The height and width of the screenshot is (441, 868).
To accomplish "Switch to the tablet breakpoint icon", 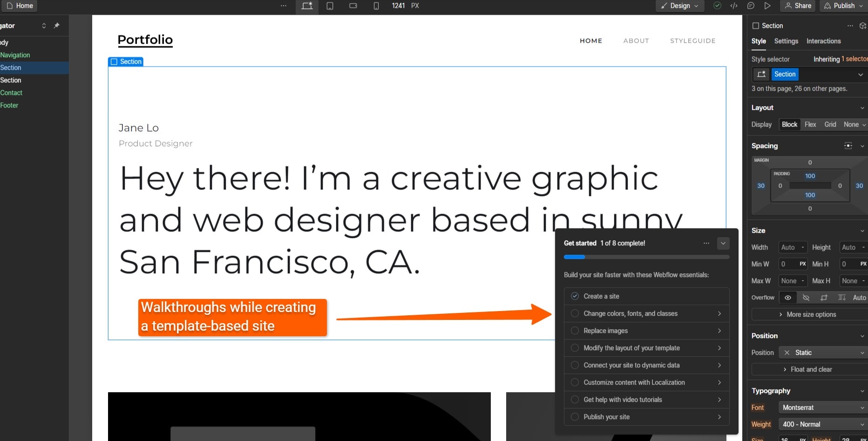I will (330, 6).
